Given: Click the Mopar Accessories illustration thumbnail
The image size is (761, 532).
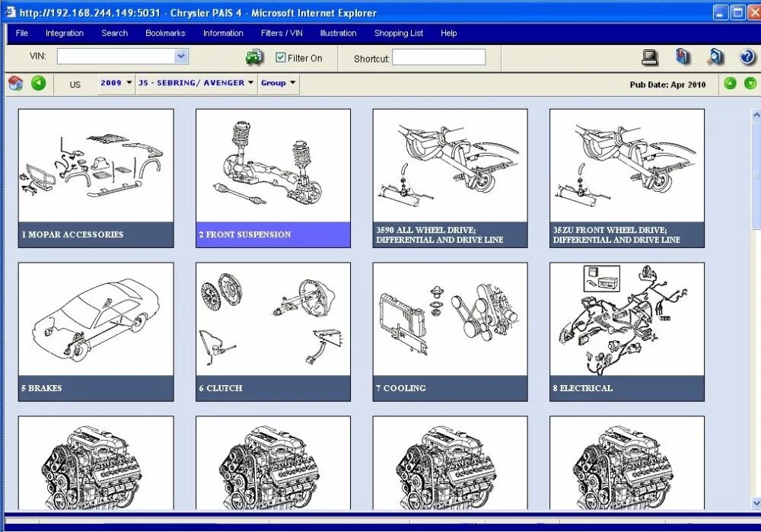Looking at the screenshot, I should pyautogui.click(x=96, y=166).
